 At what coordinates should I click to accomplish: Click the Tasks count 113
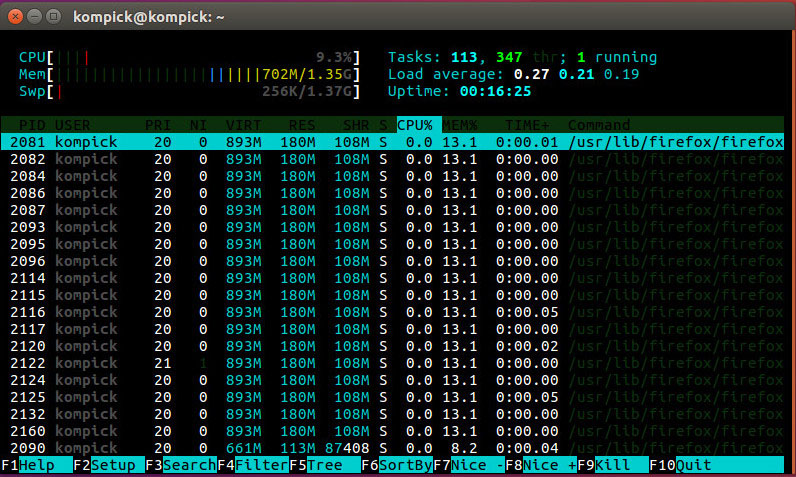point(464,57)
